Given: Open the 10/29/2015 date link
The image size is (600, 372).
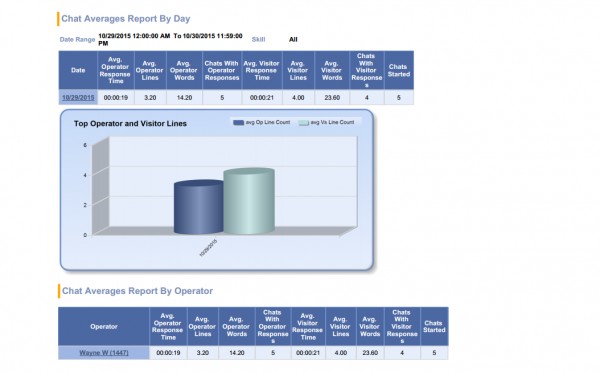Looking at the screenshot, I should (x=78, y=98).
